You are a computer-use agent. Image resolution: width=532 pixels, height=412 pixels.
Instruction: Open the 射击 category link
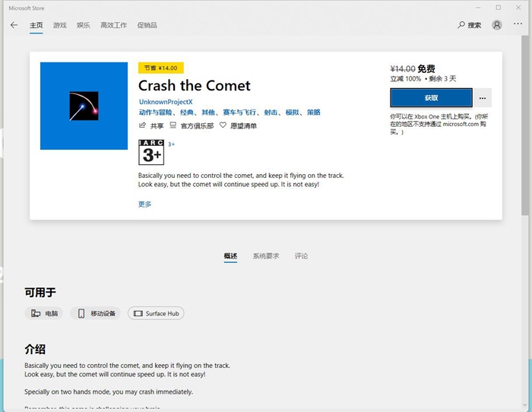(271, 113)
